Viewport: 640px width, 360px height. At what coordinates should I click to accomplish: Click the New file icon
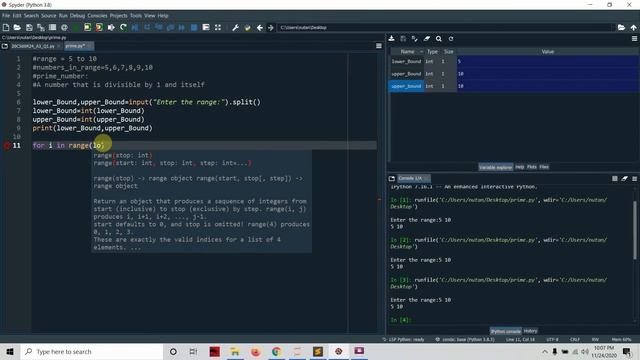pyautogui.click(x=6, y=27)
